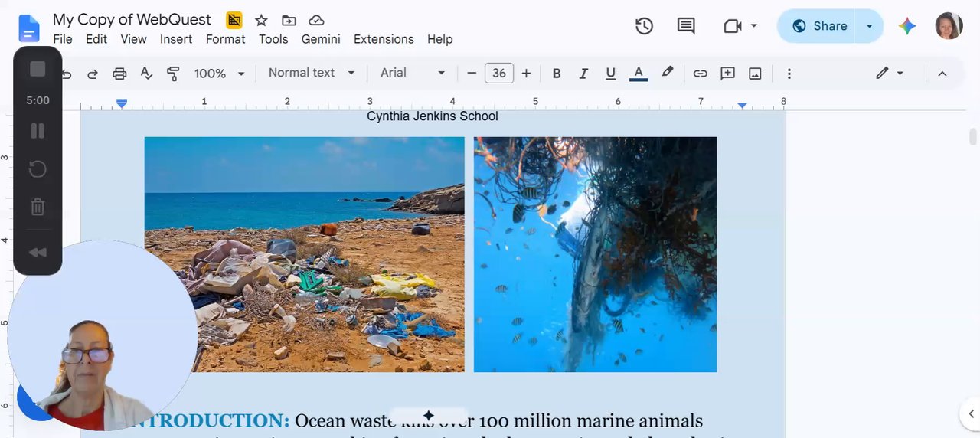Click the font size field showing 36
This screenshot has height=438, width=980.
(499, 74)
